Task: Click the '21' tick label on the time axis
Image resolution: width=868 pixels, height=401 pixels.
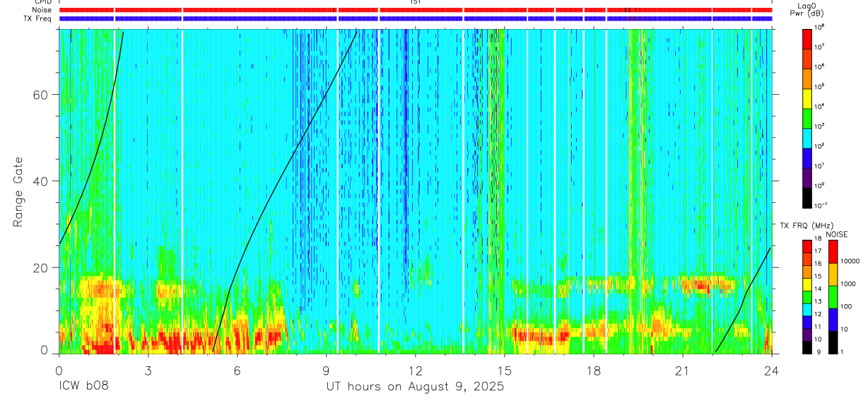Action: 683,371
